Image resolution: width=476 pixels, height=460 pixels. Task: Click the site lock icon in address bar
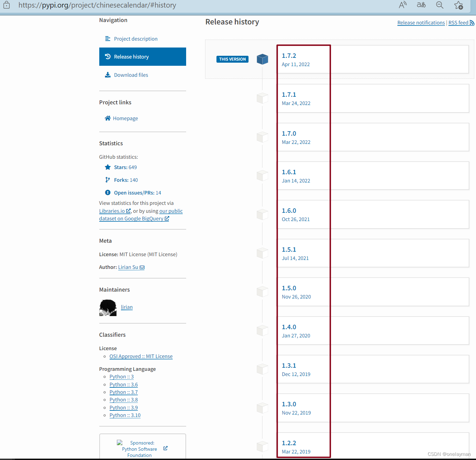tap(7, 5)
